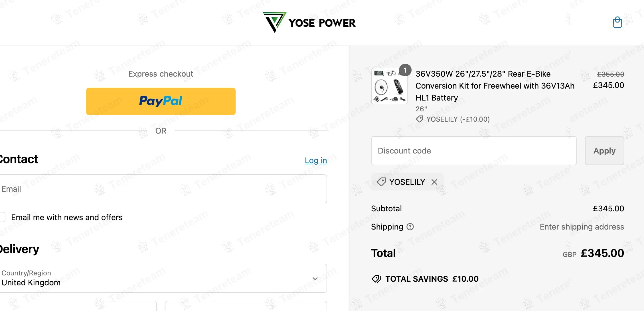The width and height of the screenshot is (644, 311).
Task: Click the Yose Power logo
Action: 309,22
